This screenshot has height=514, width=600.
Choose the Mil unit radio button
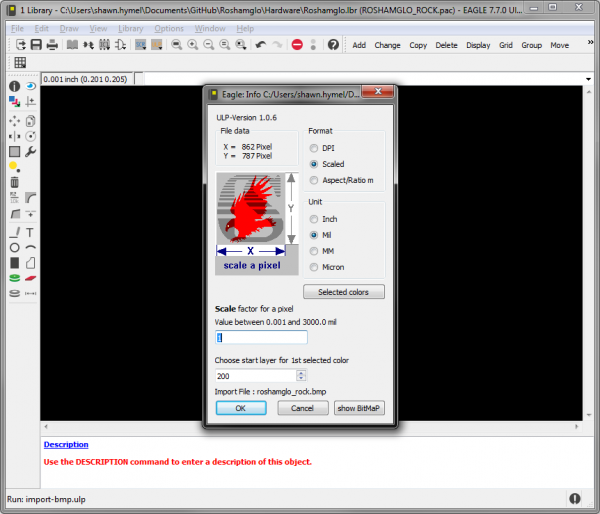(x=314, y=235)
